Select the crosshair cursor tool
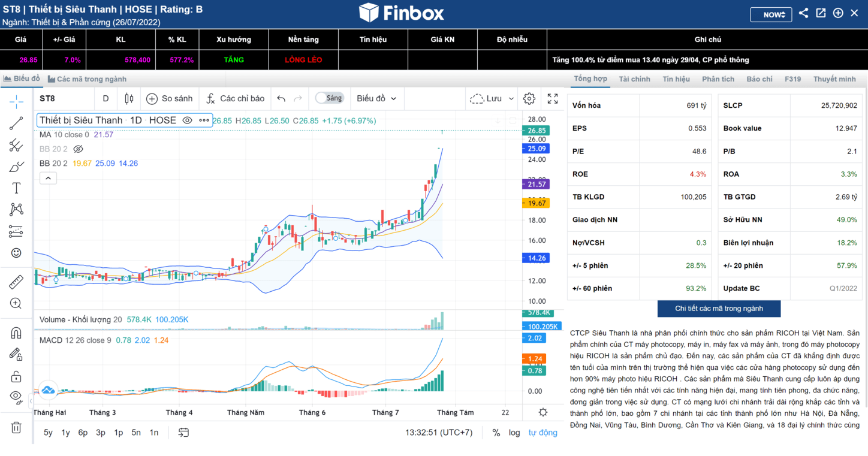The width and height of the screenshot is (868, 456). pos(16,101)
